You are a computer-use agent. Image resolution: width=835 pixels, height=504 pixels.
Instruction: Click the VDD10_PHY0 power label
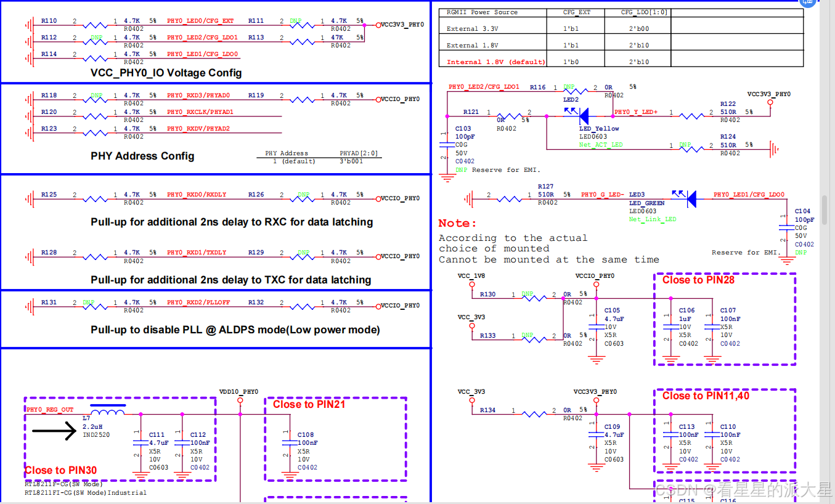point(238,392)
